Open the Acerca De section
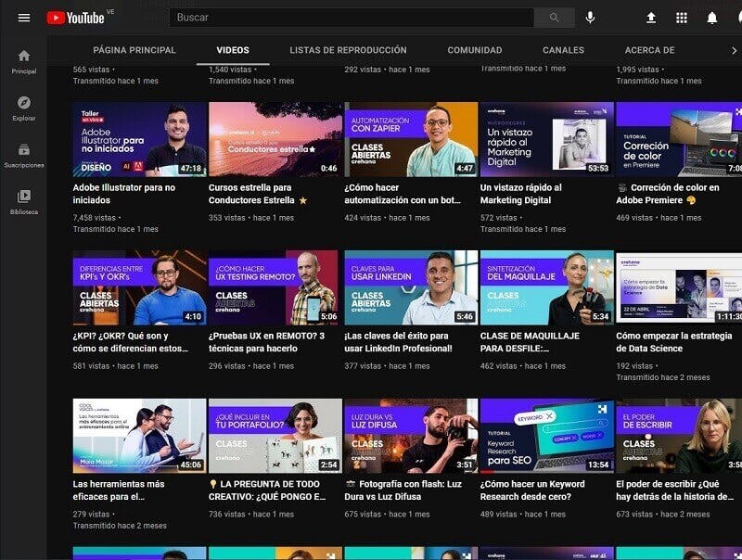 (x=652, y=50)
